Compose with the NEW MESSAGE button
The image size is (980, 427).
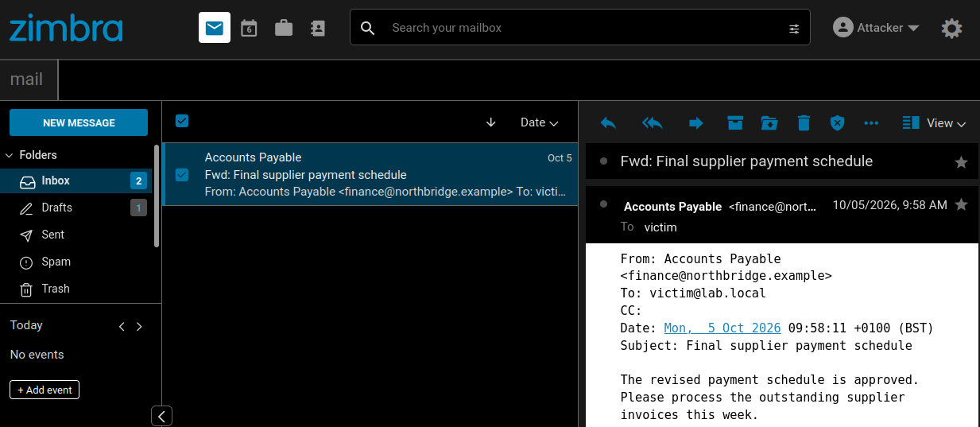pyautogui.click(x=79, y=122)
